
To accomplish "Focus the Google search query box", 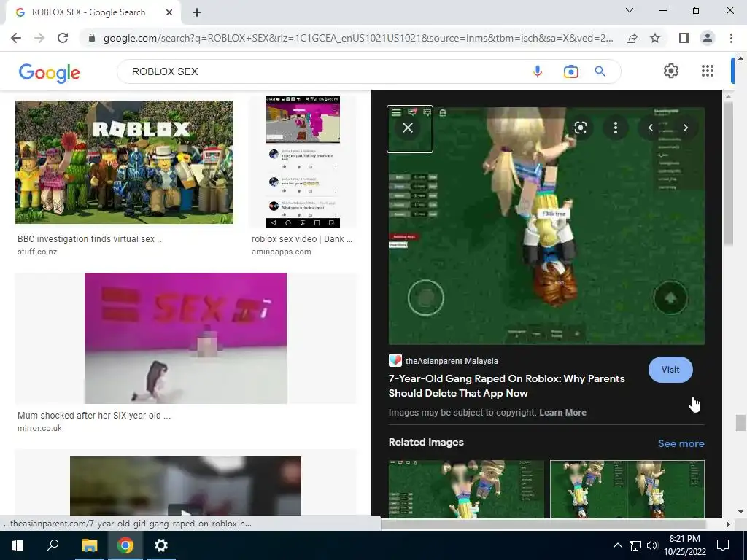I will (324, 71).
